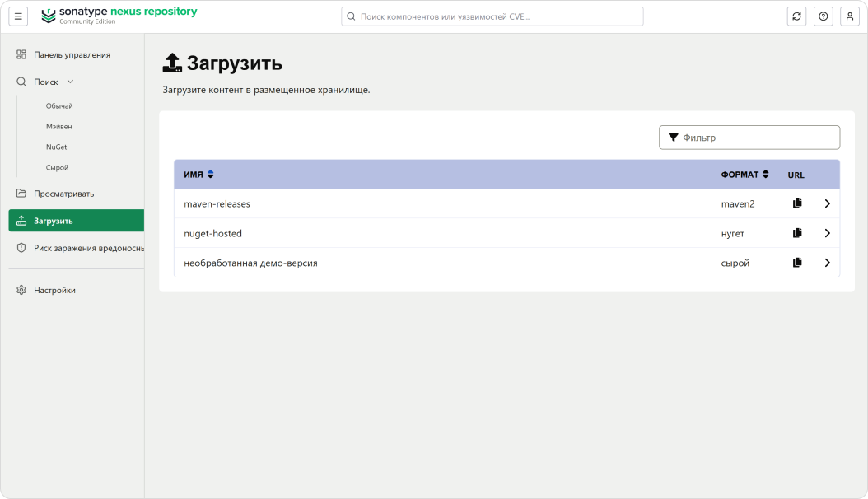Screen dimensions: 868x499
Task: Click the maven2 format cell
Action: (737, 203)
